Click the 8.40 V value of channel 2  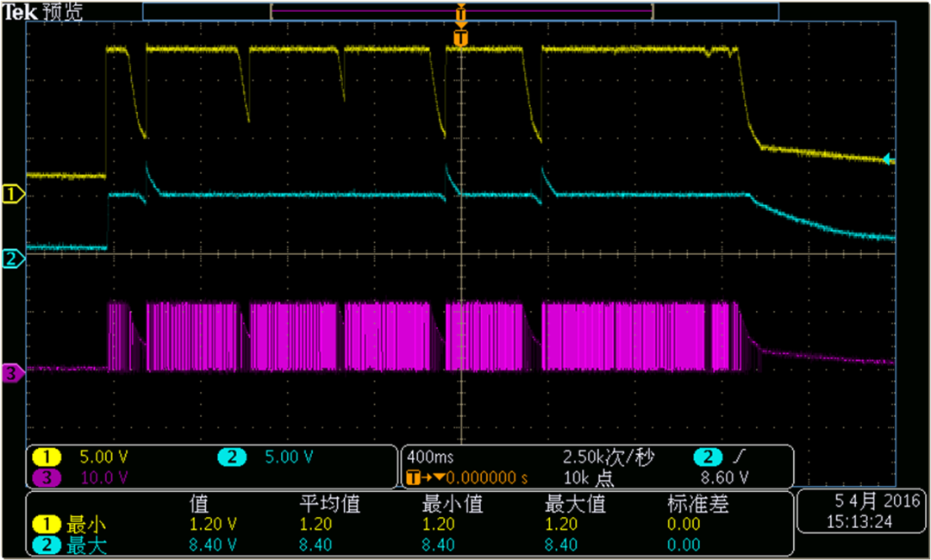[x=213, y=544]
